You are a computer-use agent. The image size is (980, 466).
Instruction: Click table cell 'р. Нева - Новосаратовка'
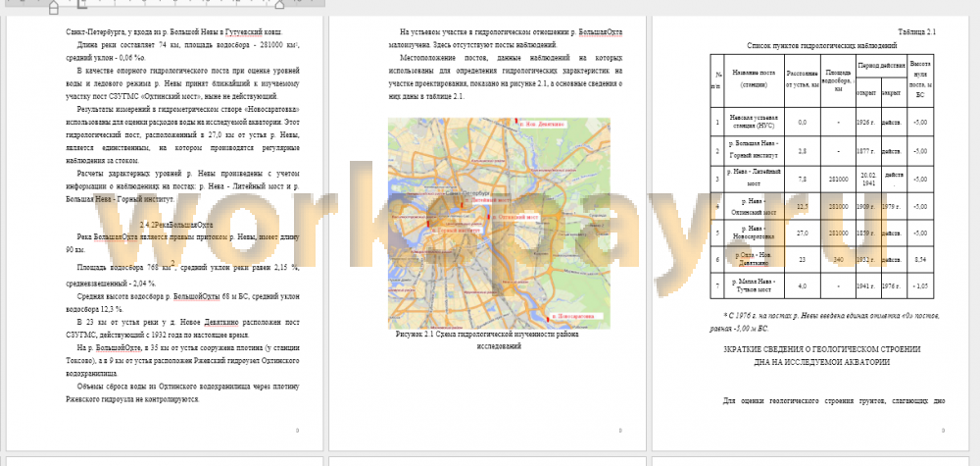754,233
